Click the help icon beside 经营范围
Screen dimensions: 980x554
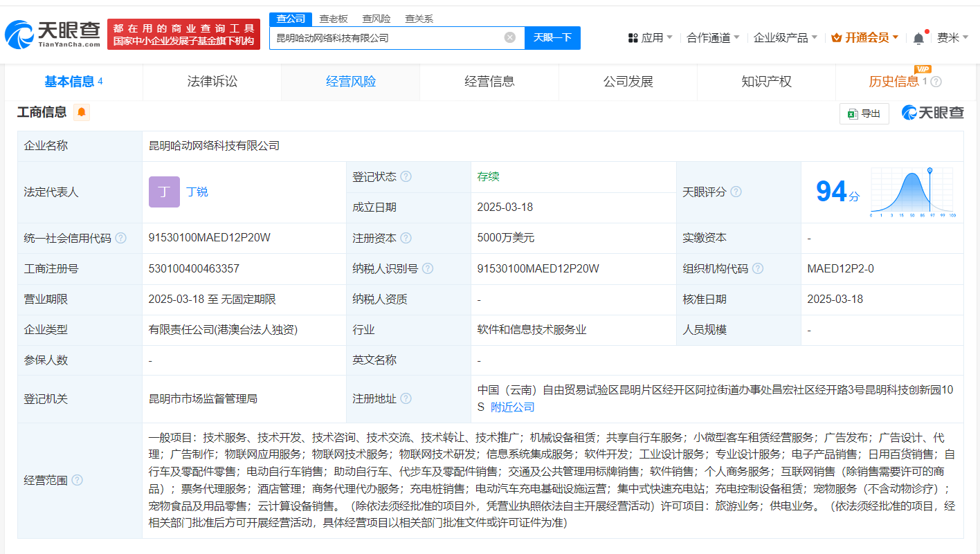tap(77, 480)
